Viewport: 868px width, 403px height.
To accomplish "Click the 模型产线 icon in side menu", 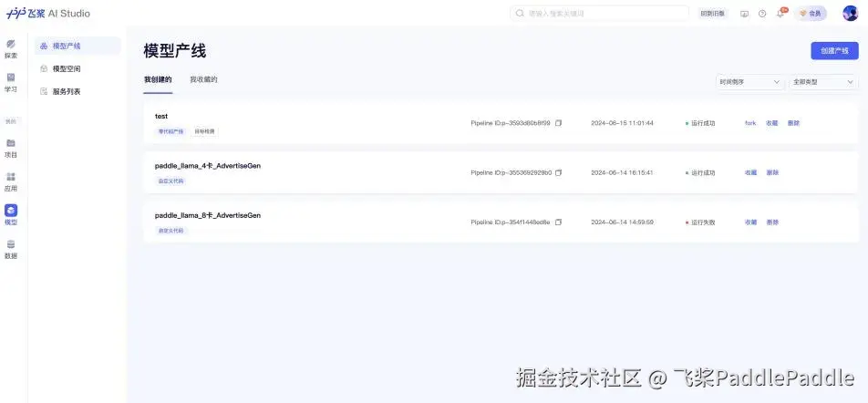I will click(x=44, y=46).
